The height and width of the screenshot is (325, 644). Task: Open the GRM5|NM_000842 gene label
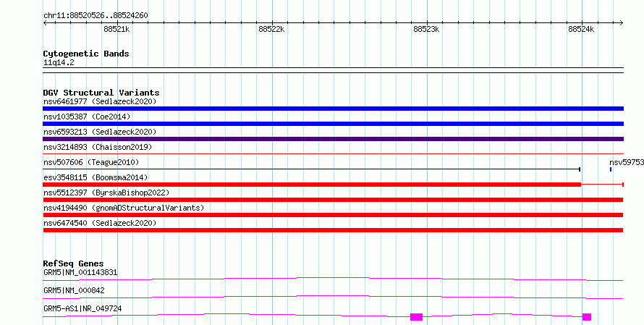(x=74, y=290)
